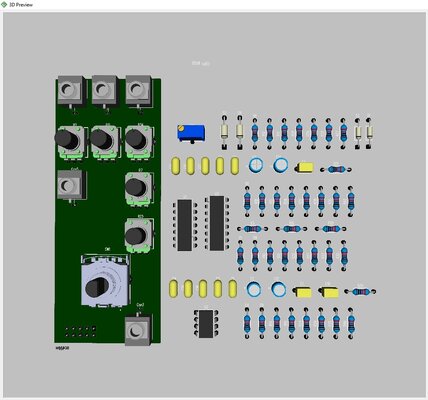Click the first beige diode beside the blue trimmer

pyautogui.click(x=224, y=132)
